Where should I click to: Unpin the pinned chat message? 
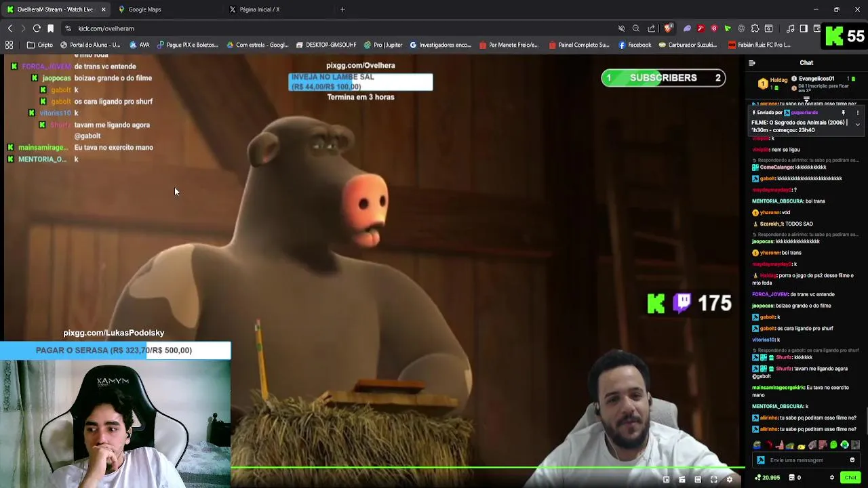tap(843, 113)
